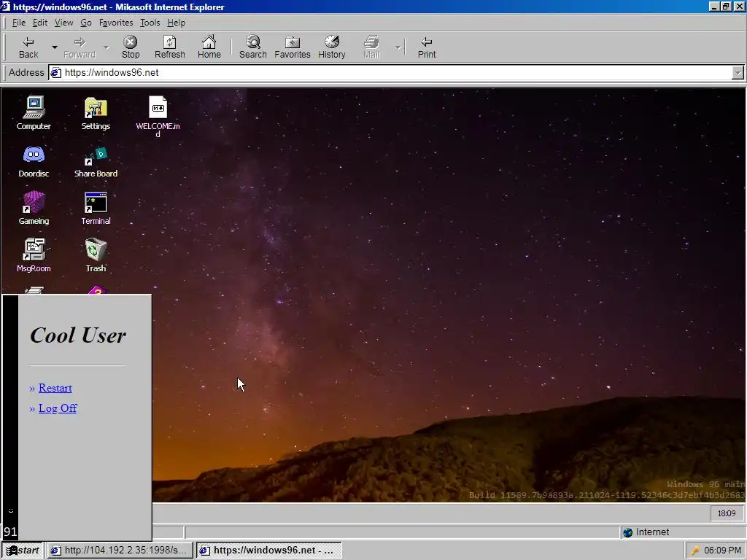Viewport: 747px width, 560px height.
Task: Open the Search toolbar icon
Action: tap(253, 47)
